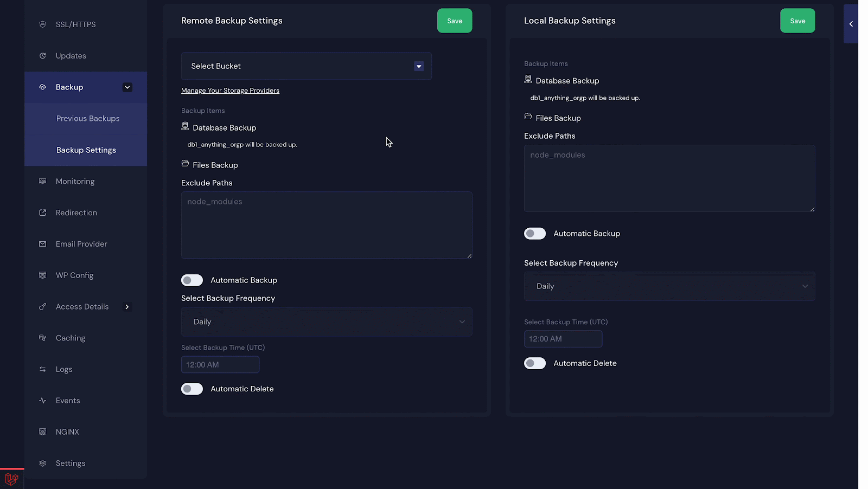868x489 pixels.
Task: Open the Logs icon
Action: 42,369
